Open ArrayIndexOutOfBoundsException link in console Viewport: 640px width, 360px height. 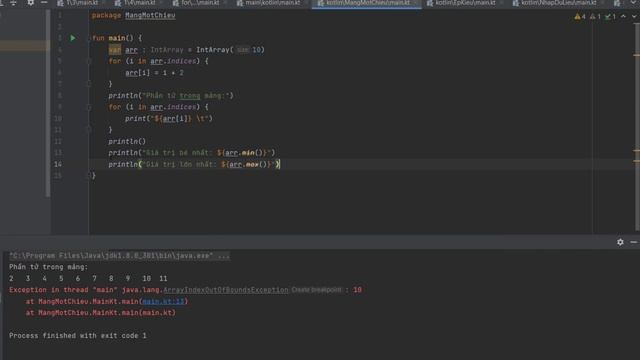(226, 290)
